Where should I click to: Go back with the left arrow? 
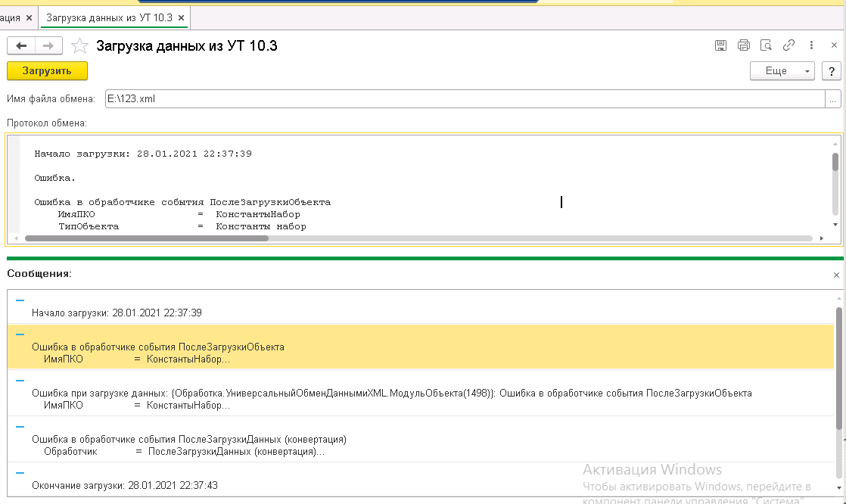(21, 46)
